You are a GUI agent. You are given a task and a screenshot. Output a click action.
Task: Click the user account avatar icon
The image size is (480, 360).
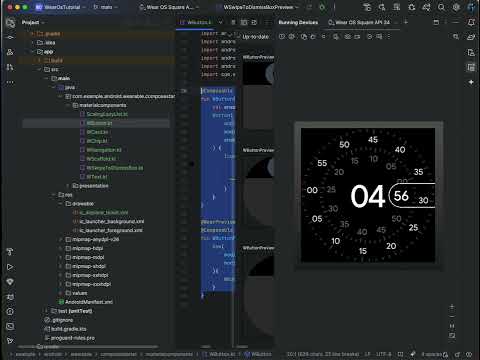click(x=471, y=7)
